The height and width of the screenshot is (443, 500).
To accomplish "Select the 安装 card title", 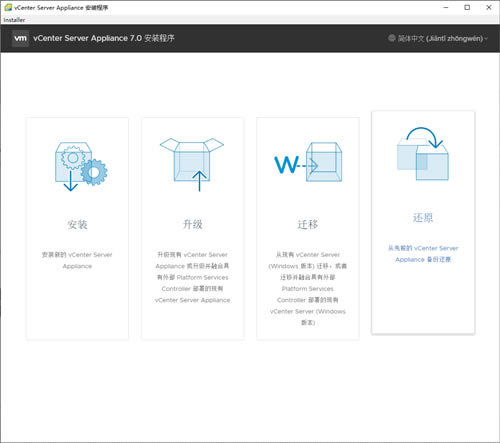I will [77, 224].
